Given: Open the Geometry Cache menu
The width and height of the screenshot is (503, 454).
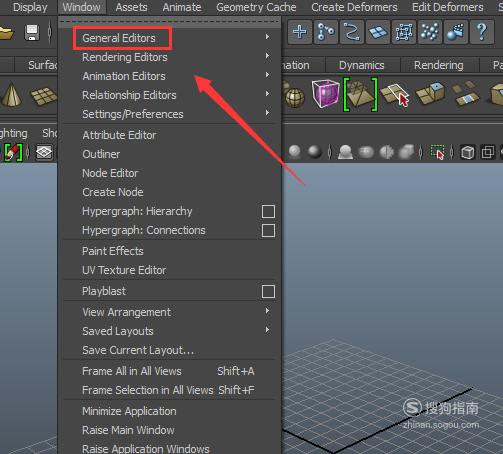Looking at the screenshot, I should coord(256,7).
